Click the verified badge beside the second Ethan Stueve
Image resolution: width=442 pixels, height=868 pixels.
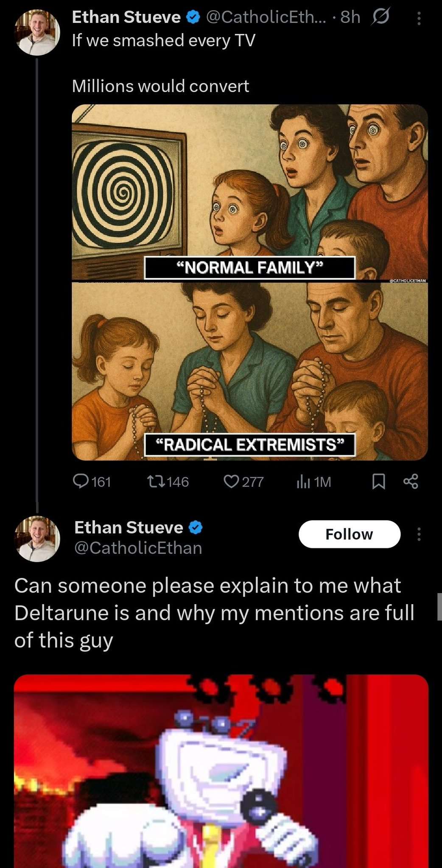(x=196, y=527)
